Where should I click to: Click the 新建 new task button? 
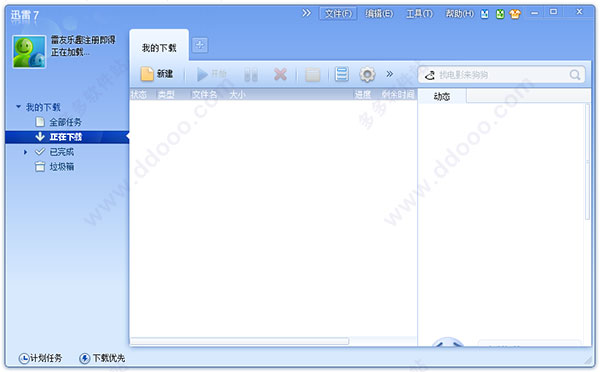(157, 74)
